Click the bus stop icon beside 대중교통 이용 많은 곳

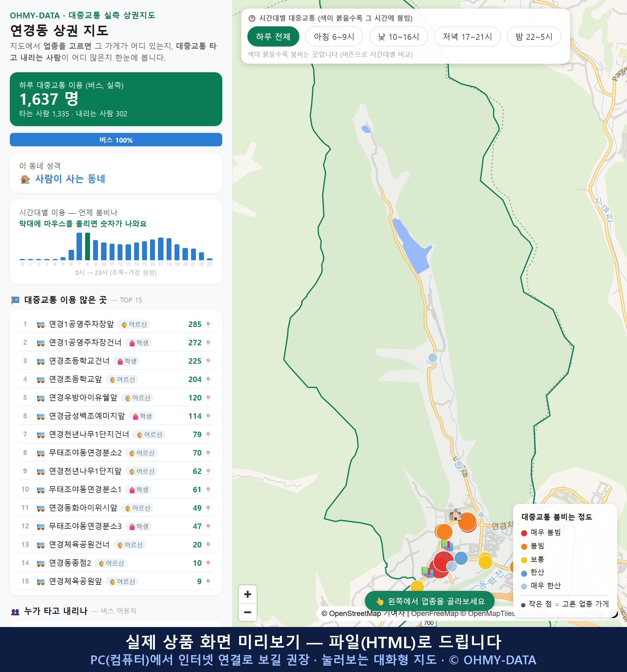(15, 300)
